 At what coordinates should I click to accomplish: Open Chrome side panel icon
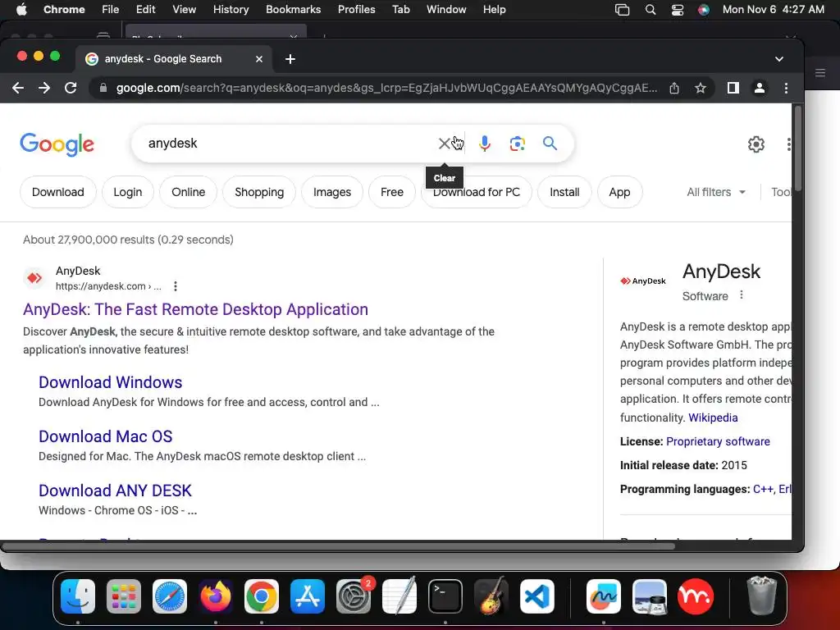(x=733, y=88)
